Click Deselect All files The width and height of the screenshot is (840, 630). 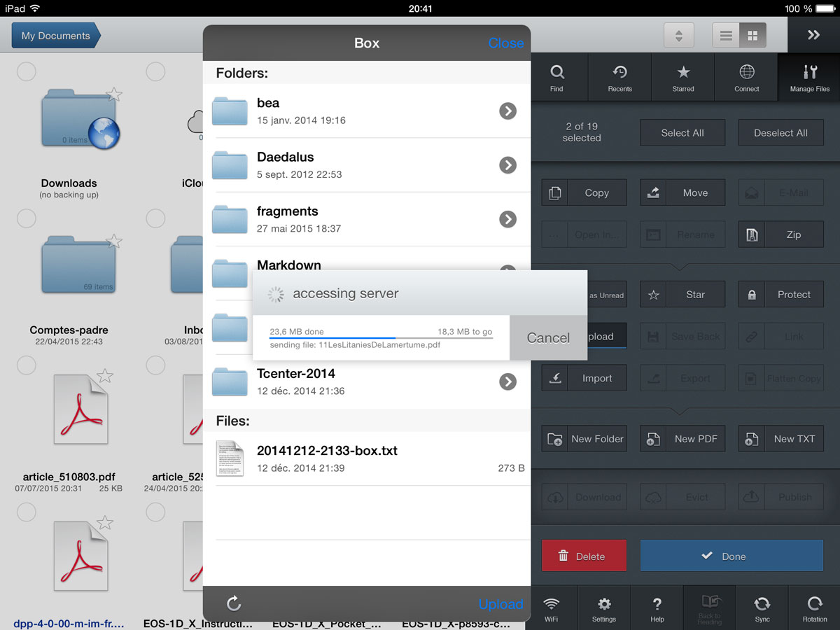pos(780,133)
